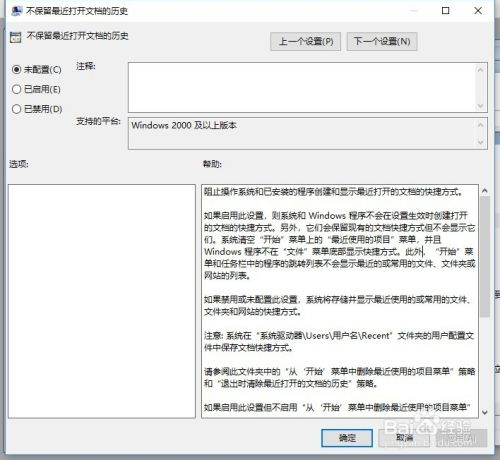This screenshot has width=500, height=460.
Task: Click the 注释: label
Action: (86, 66)
